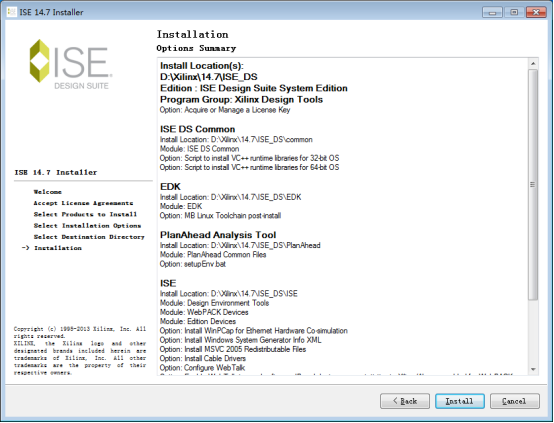The width and height of the screenshot is (554, 423).
Task: Click 'Module: Edition Devices' line
Action: tap(198, 321)
